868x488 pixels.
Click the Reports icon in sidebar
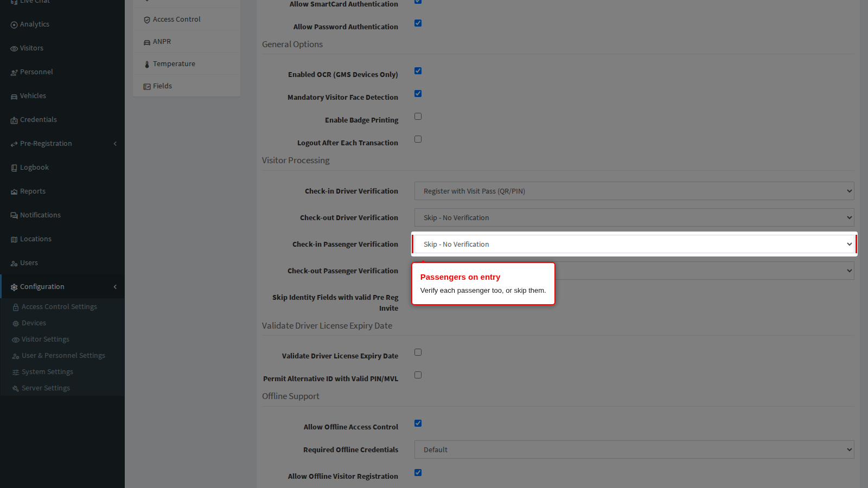coord(14,192)
